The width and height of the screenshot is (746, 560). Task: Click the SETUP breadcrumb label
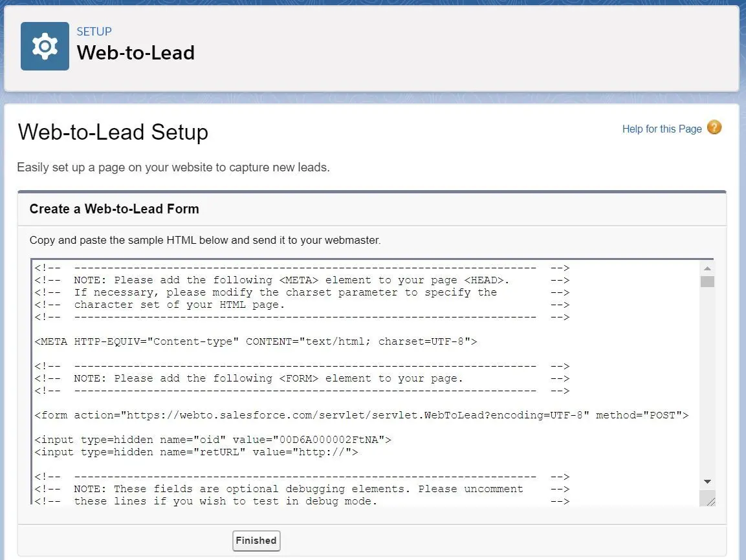(94, 32)
